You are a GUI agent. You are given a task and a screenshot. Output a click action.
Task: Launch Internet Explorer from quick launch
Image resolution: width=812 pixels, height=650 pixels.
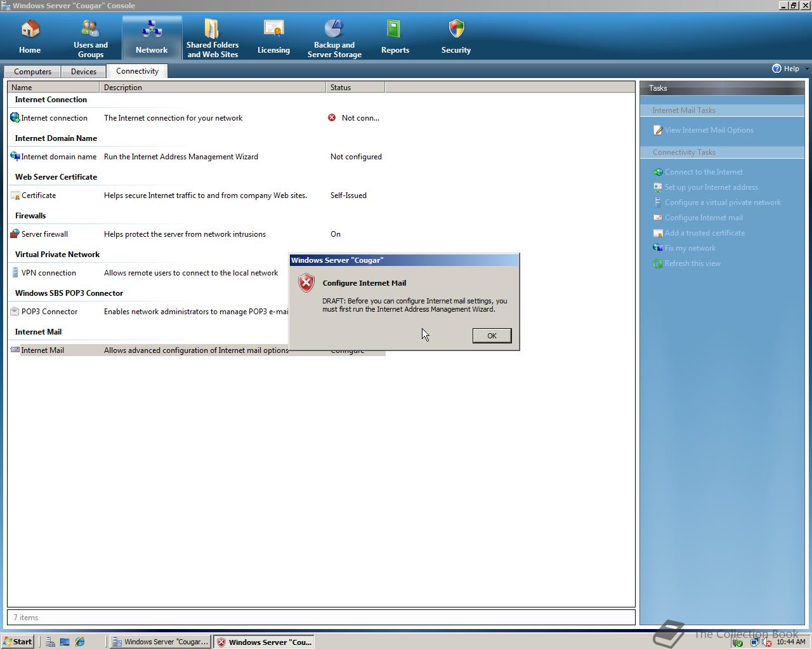coord(80,642)
